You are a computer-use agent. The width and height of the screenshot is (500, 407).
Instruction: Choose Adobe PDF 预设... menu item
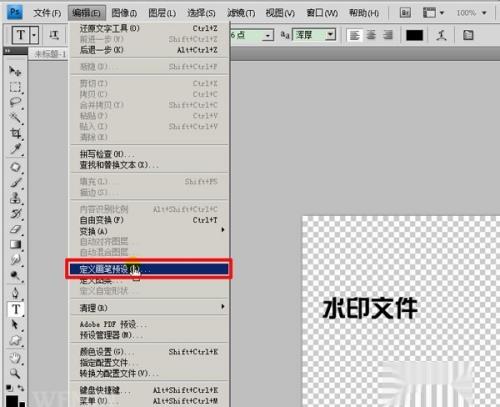coord(149,324)
